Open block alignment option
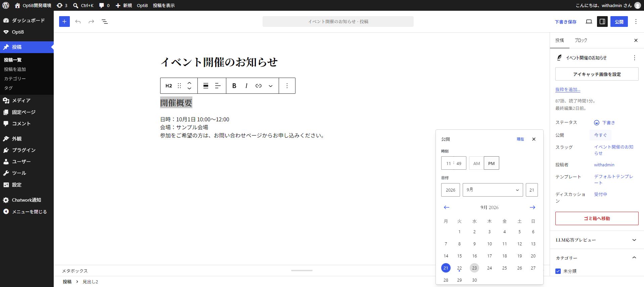This screenshot has width=644, height=287. click(x=206, y=86)
